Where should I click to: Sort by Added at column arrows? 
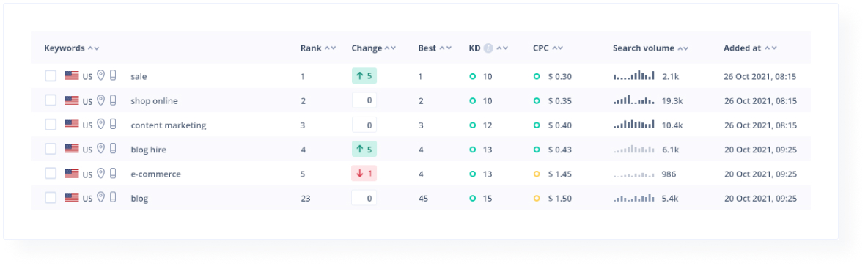(x=770, y=48)
